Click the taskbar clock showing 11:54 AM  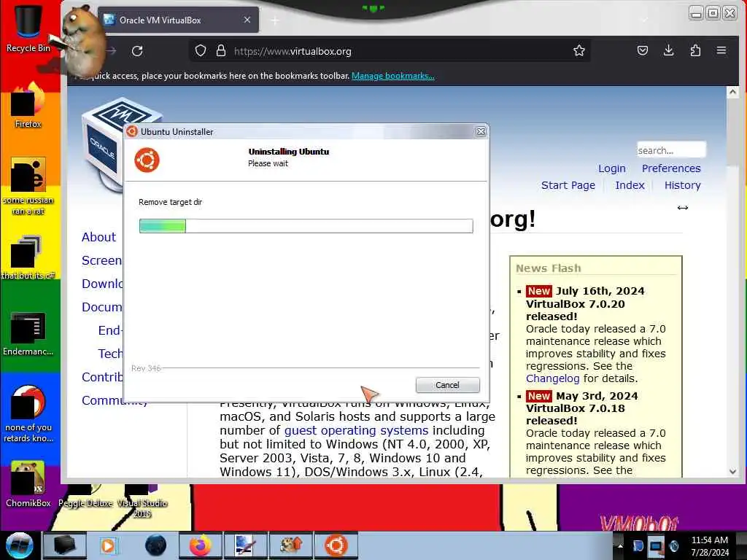point(709,545)
